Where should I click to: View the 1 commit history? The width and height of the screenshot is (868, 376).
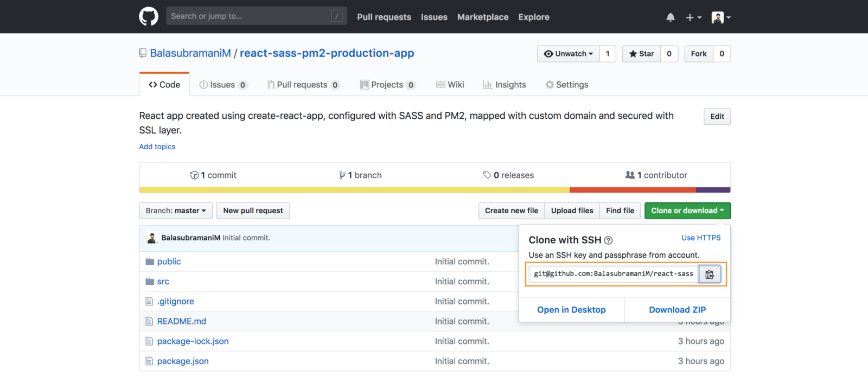click(x=213, y=175)
